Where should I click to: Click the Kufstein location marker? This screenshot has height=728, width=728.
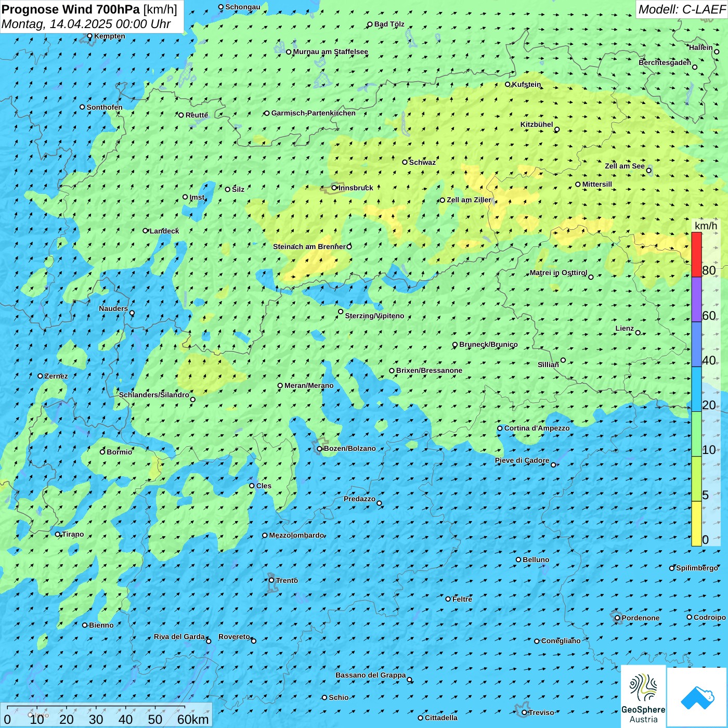point(508,84)
